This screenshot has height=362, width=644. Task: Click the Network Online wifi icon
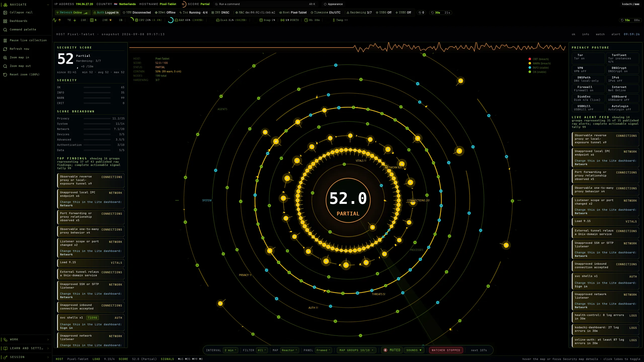(x=58, y=13)
